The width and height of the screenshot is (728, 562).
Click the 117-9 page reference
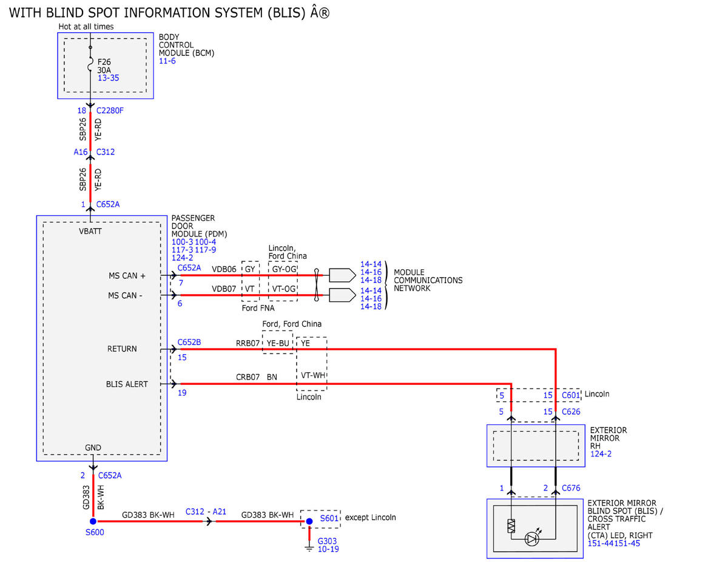point(205,250)
